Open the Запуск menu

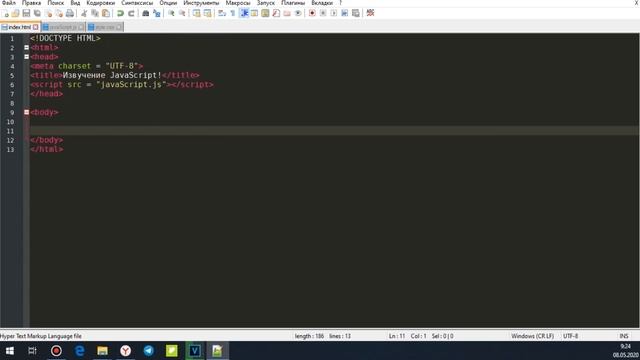[266, 3]
